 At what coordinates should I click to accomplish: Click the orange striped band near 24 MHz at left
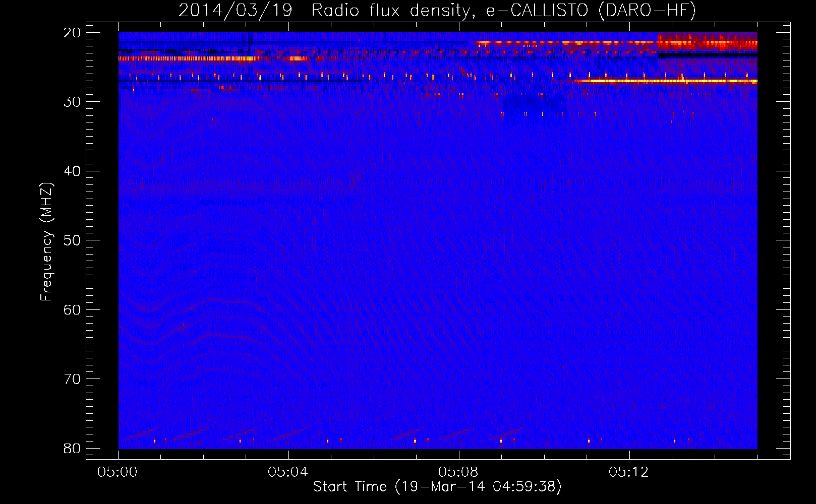[188, 58]
